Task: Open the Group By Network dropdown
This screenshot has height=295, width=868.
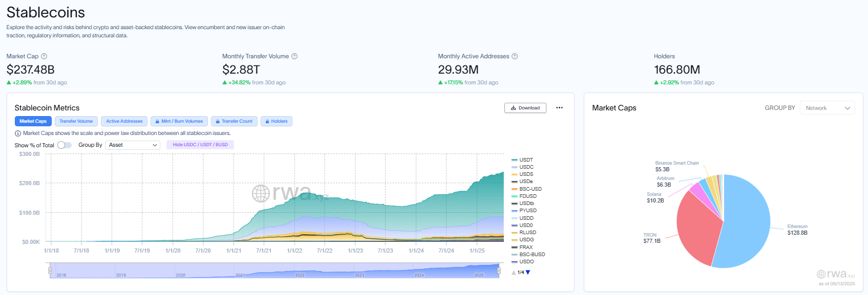Action: 827,108
